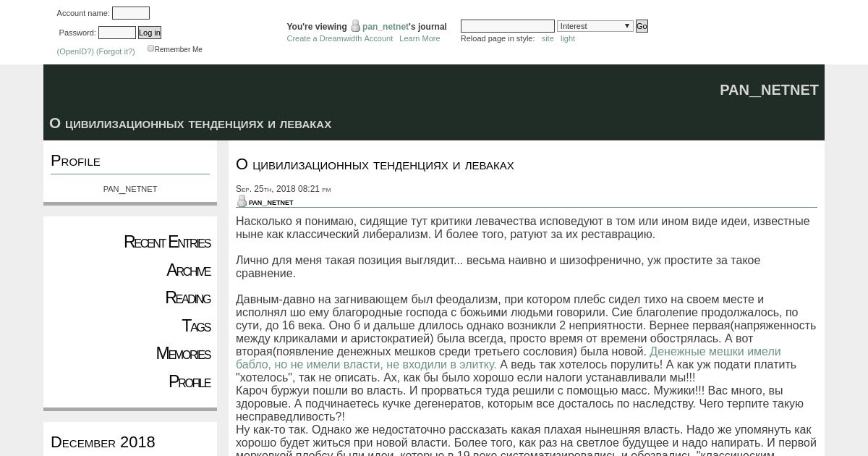Screen dimensions: 868x456
Task: Reload page in light style
Action: [x=568, y=38]
